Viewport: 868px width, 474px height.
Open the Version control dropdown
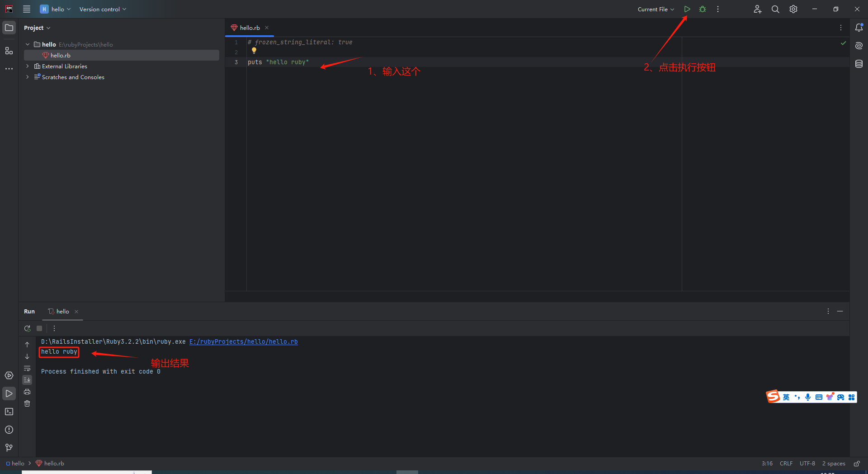pyautogui.click(x=103, y=9)
